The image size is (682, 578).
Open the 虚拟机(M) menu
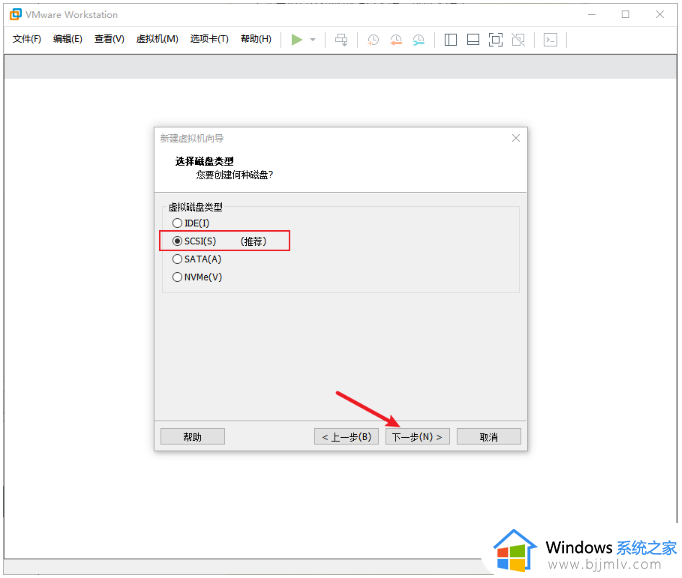(x=157, y=39)
